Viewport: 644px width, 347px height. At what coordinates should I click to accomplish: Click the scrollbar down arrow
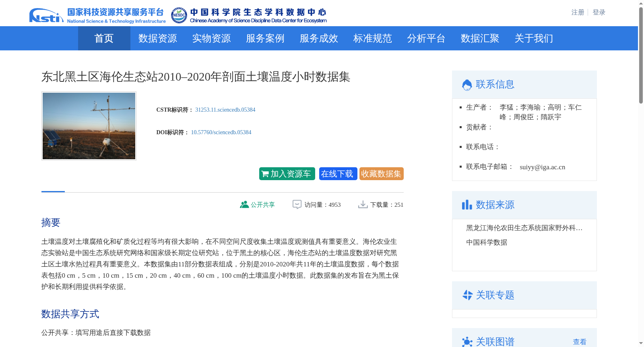pyautogui.click(x=641, y=343)
